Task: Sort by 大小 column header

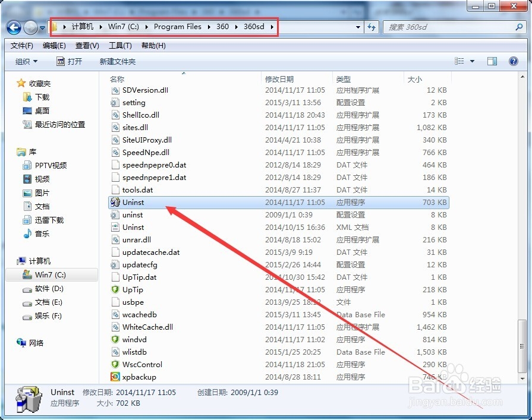Action: click(x=415, y=80)
